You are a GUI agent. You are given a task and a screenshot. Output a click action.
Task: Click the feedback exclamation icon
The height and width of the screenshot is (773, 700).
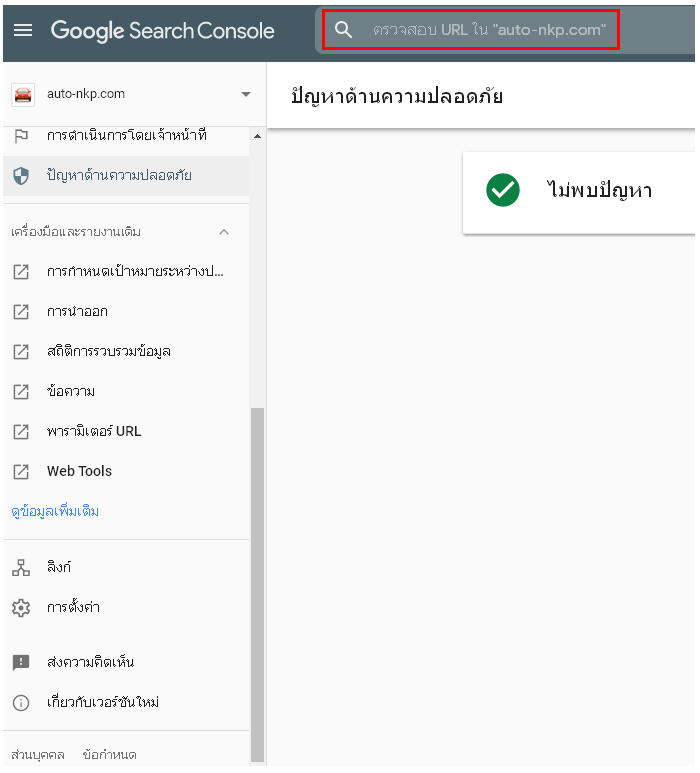21,662
